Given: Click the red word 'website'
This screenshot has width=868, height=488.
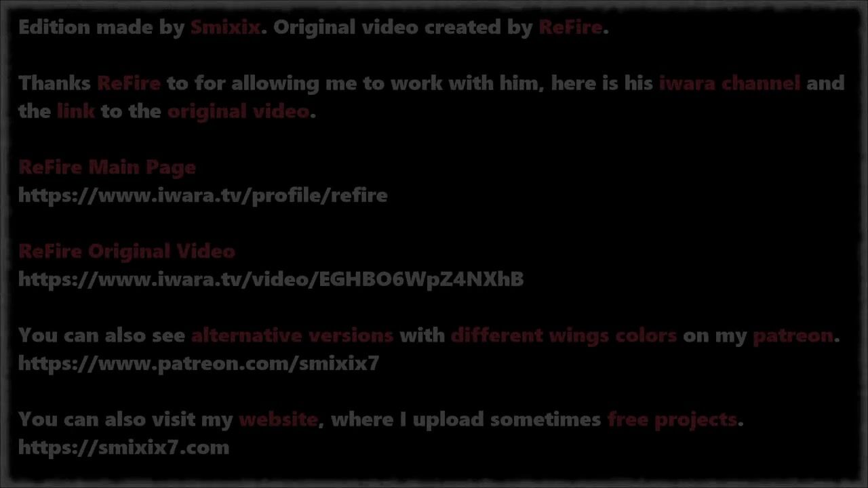Looking at the screenshot, I should [278, 419].
